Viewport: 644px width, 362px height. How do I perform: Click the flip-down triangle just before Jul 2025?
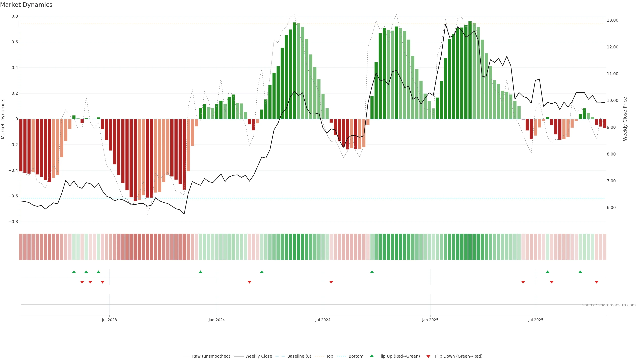pos(523,282)
